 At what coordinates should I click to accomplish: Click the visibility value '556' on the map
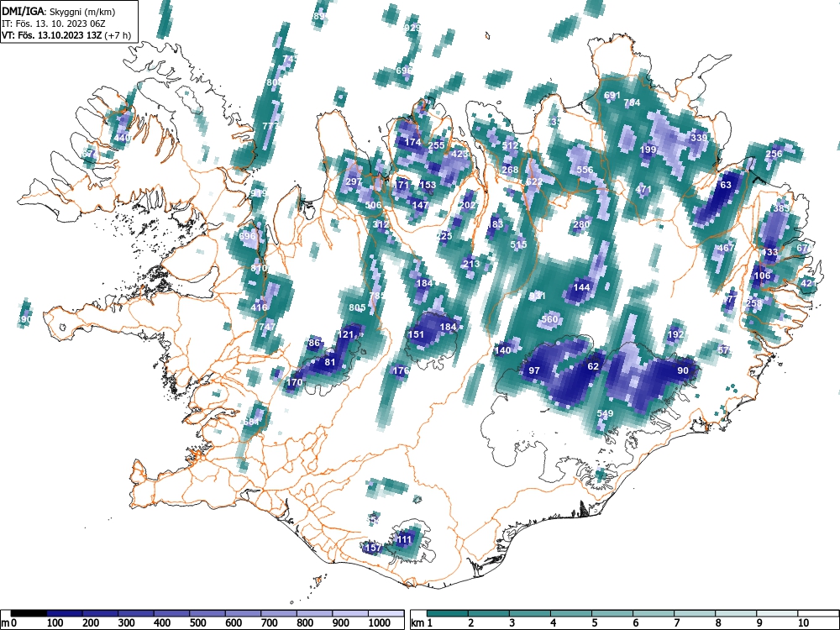point(585,170)
